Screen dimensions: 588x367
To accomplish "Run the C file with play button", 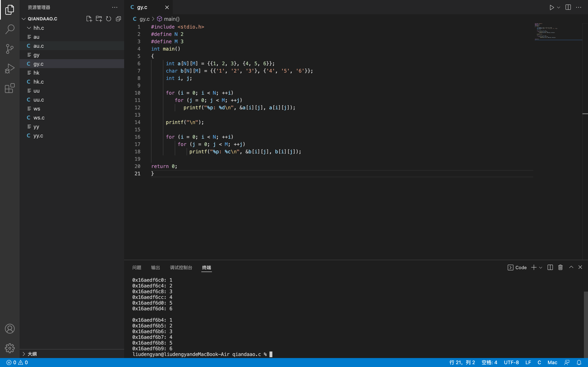I will click(551, 7).
